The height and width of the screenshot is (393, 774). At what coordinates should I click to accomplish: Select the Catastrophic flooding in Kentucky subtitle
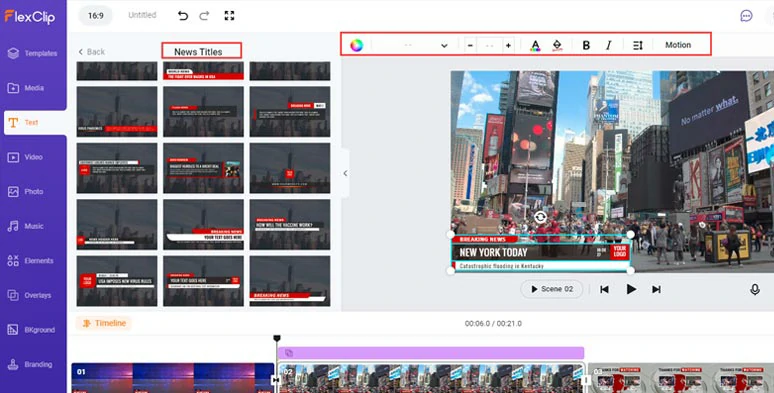502,266
